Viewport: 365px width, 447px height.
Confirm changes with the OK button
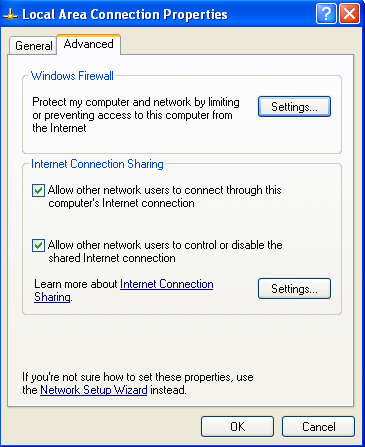click(237, 427)
